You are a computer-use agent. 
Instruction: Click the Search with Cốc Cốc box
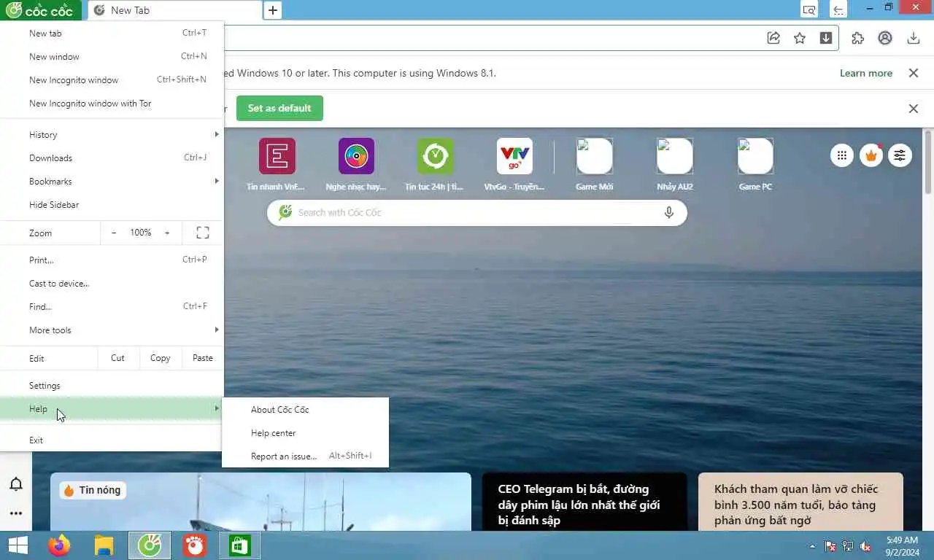click(476, 212)
